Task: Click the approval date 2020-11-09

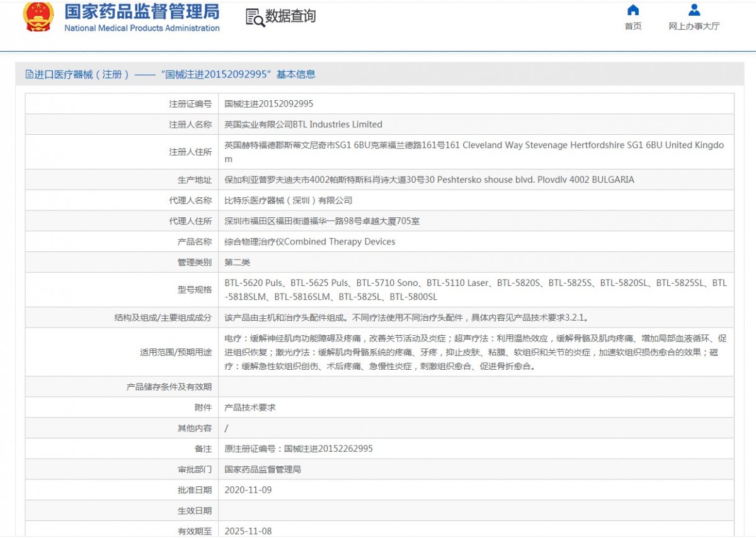Action: point(248,490)
